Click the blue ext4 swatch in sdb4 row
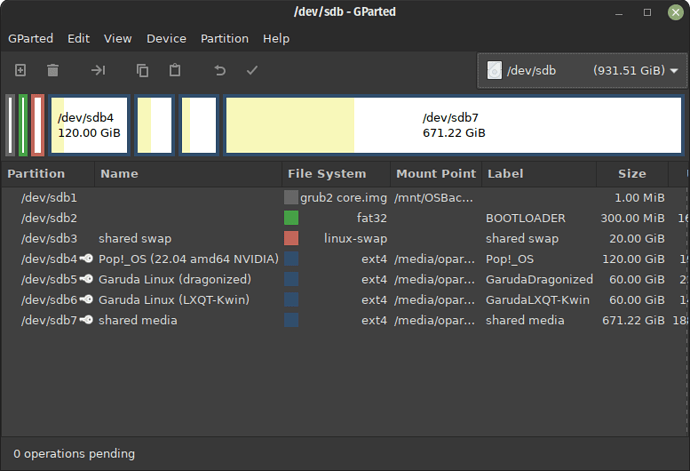The width and height of the screenshot is (690, 471). click(291, 258)
